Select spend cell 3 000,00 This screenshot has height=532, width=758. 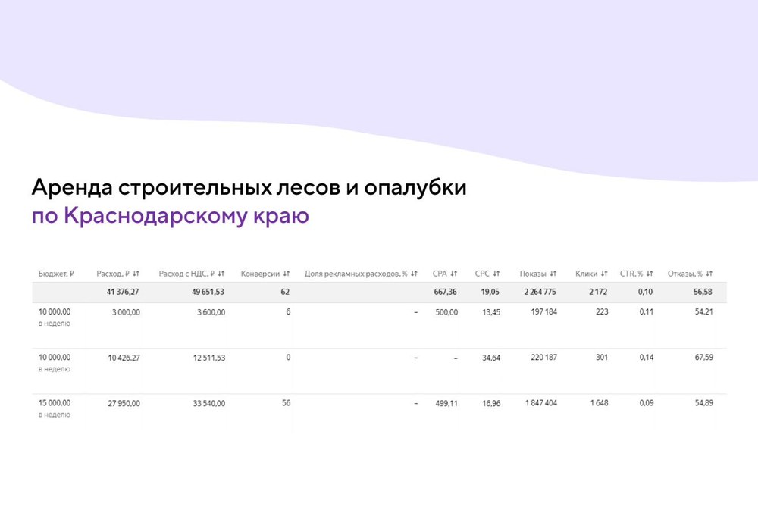point(126,313)
